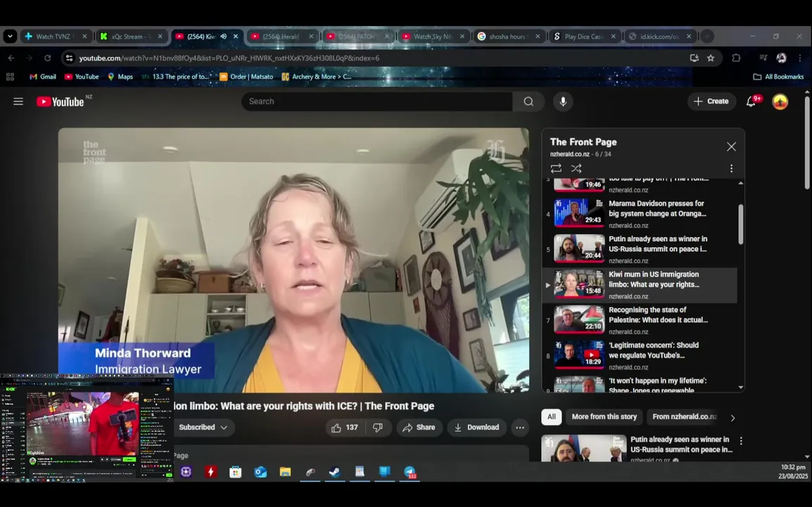The image size is (812, 507).
Task: Select the More from this story chip
Action: click(x=604, y=417)
